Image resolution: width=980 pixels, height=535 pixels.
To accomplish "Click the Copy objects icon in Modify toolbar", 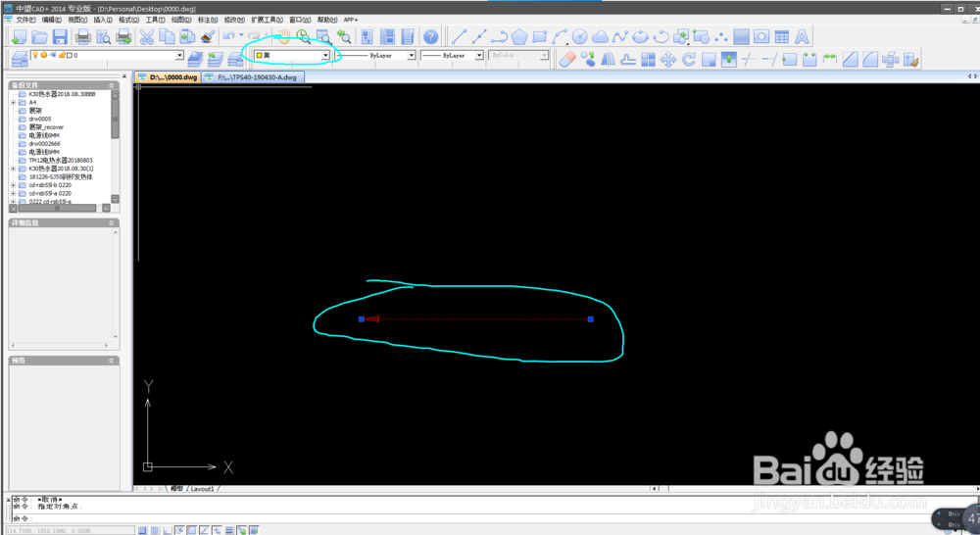I will (x=588, y=60).
